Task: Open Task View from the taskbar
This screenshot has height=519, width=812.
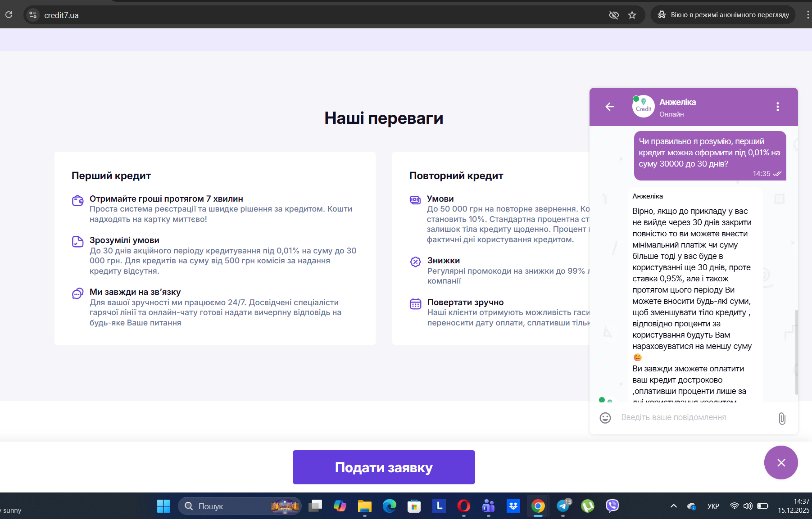Action: click(x=315, y=506)
